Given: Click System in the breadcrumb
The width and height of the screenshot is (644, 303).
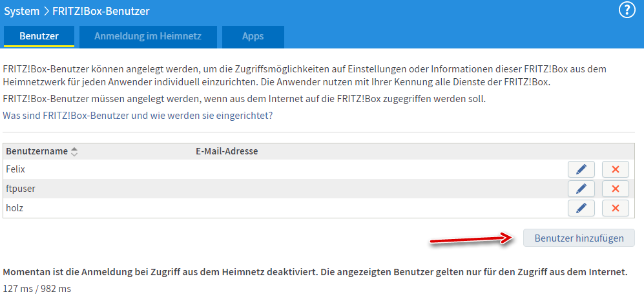Looking at the screenshot, I should 21,11.
